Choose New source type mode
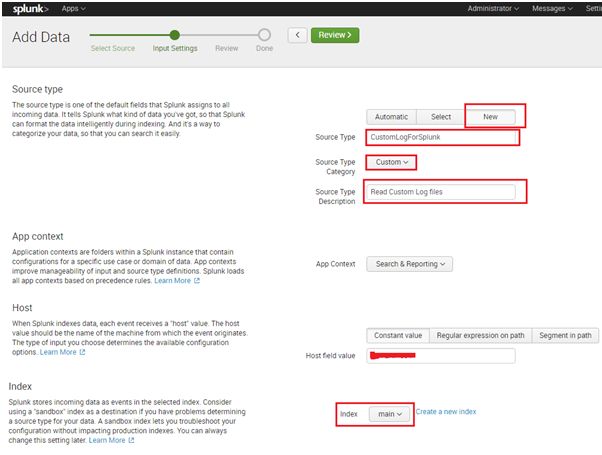Image resolution: width=602 pixels, height=455 pixels. click(x=490, y=117)
